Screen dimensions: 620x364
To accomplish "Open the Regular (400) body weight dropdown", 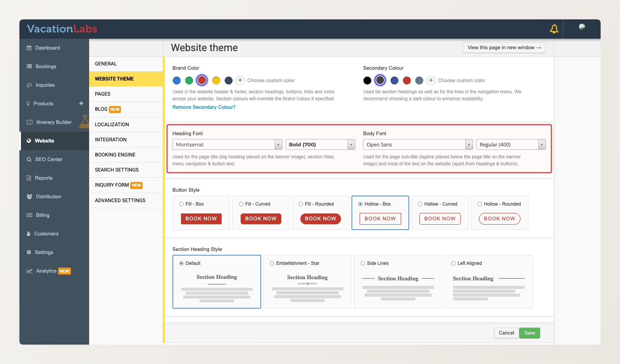I will point(511,144).
